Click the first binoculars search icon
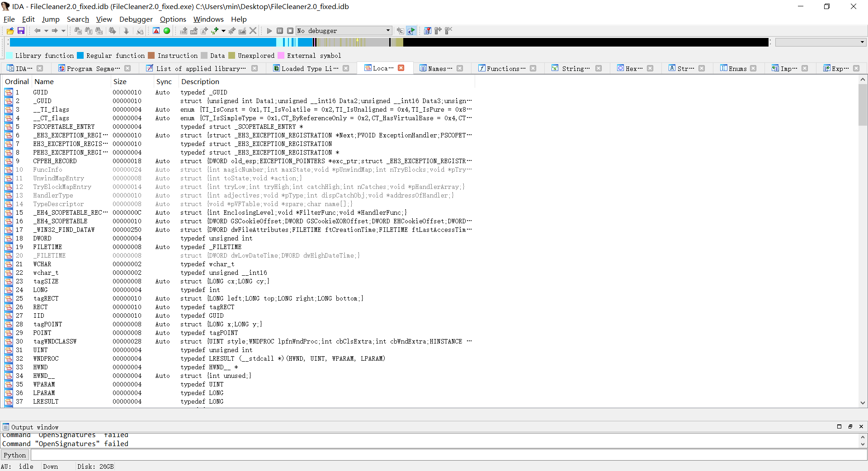868x471 pixels. [x=78, y=31]
